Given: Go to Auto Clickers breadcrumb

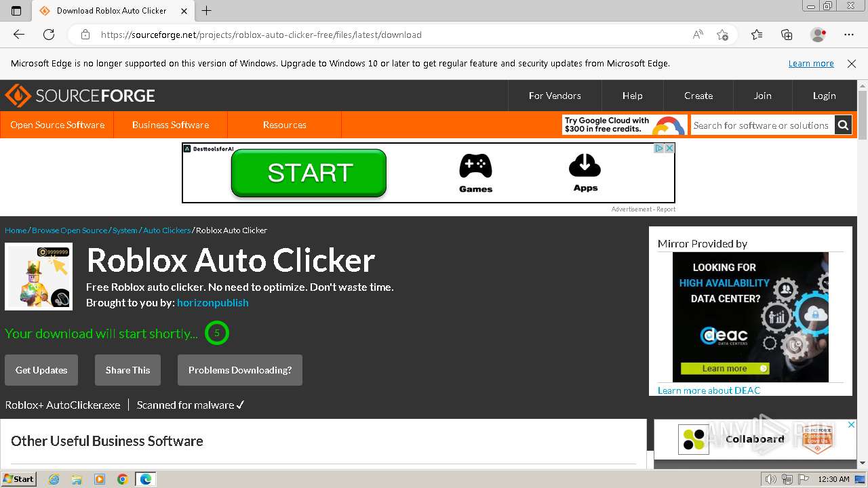Looking at the screenshot, I should point(167,230).
